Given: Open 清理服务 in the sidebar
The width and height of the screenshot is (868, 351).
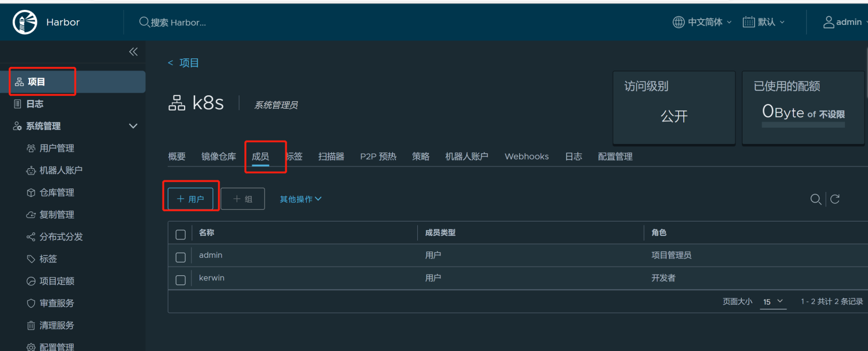Looking at the screenshot, I should (57, 326).
